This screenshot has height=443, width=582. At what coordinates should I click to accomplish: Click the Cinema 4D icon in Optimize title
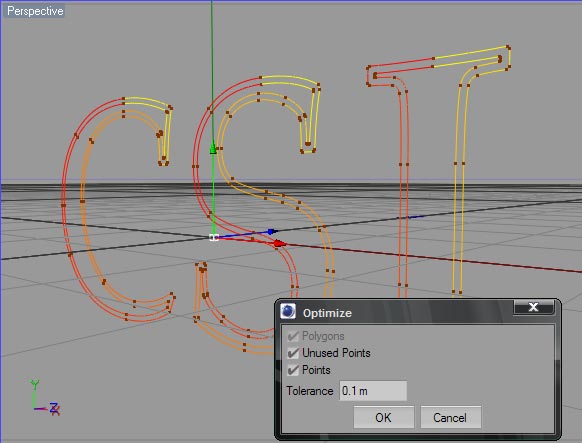click(288, 311)
